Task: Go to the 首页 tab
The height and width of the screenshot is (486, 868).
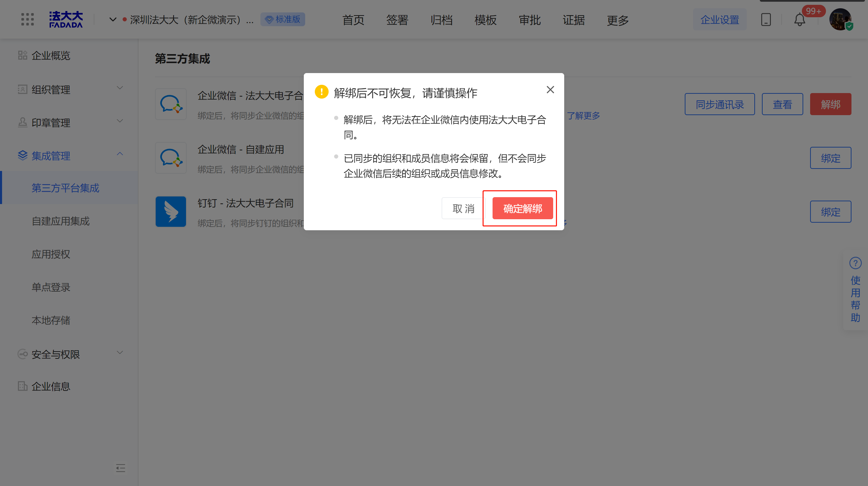Action: coord(353,20)
